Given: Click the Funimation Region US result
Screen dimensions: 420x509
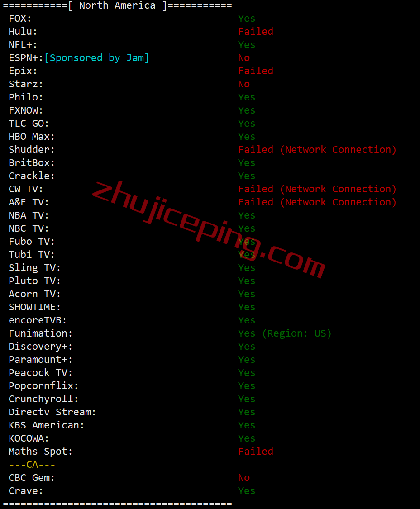Looking at the screenshot, I should 285,333.
